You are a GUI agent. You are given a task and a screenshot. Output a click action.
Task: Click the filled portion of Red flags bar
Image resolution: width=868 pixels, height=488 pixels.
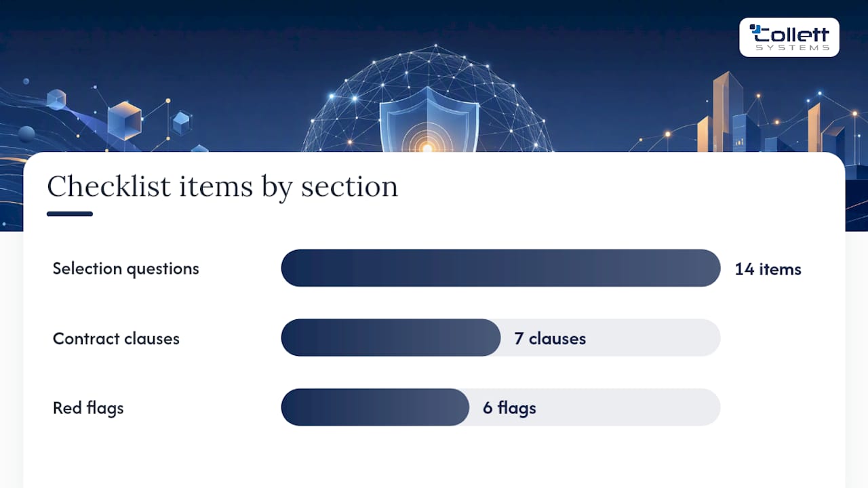(x=375, y=407)
